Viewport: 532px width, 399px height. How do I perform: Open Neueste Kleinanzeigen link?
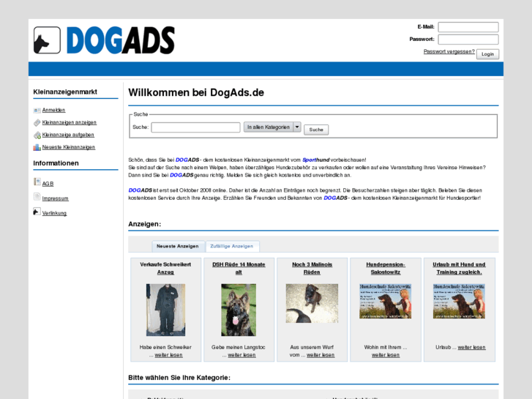click(x=69, y=147)
